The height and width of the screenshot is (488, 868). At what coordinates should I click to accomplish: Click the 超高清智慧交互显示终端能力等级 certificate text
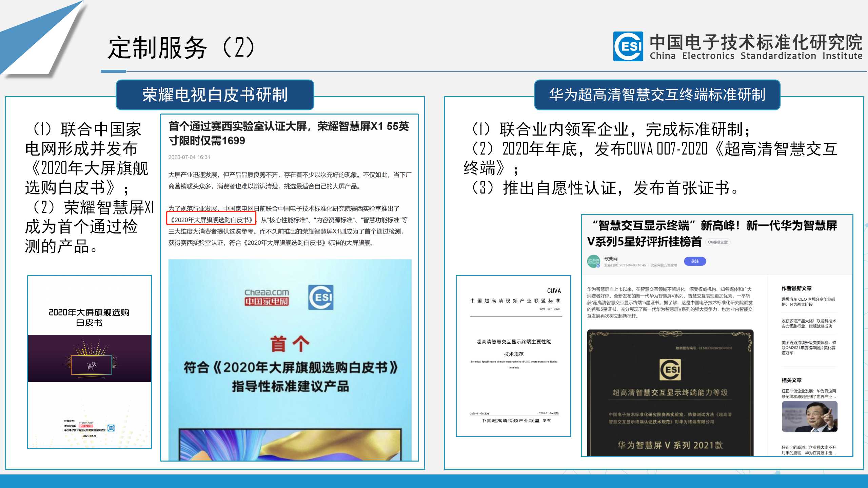(x=670, y=392)
